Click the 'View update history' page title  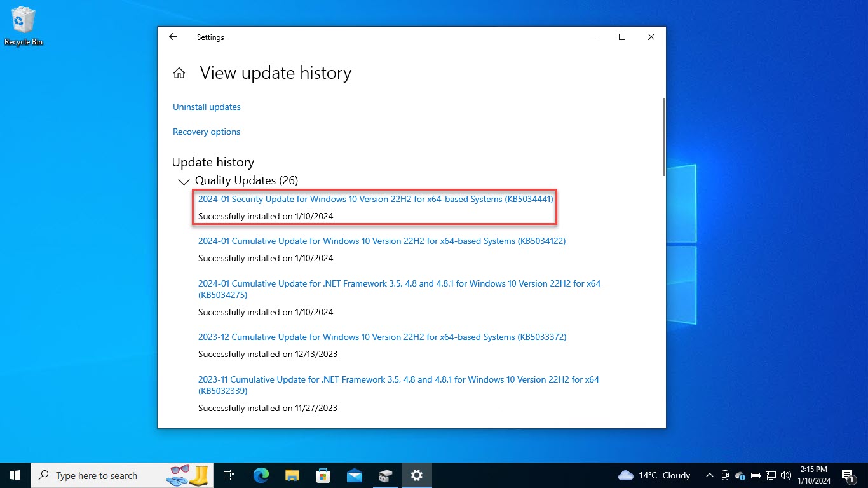point(276,73)
